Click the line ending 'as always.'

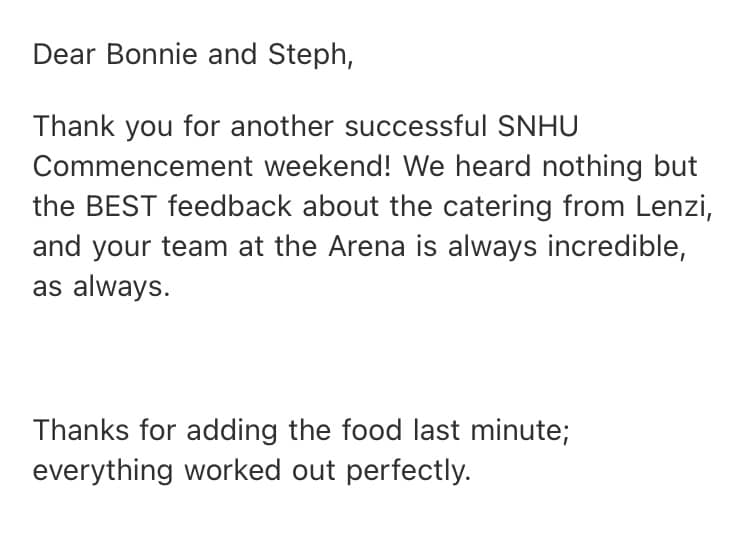(101, 288)
